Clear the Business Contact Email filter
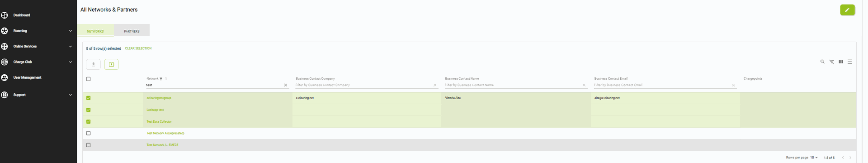The width and height of the screenshot is (868, 163). coord(733,85)
